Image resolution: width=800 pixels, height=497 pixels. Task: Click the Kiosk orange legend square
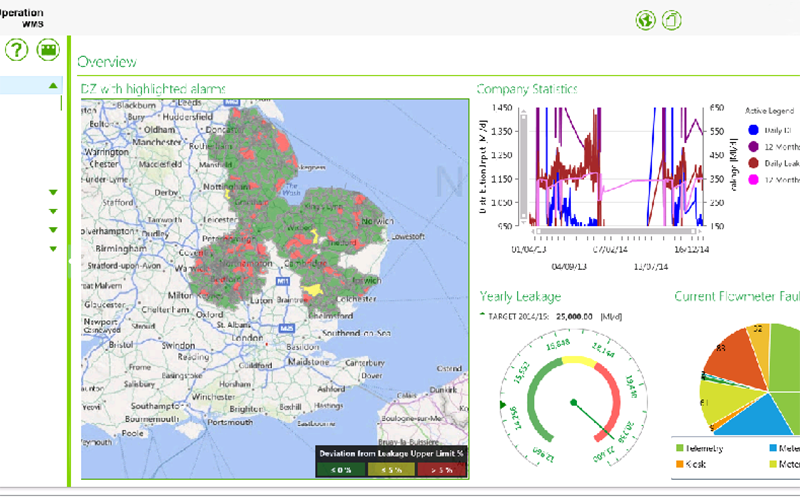point(682,464)
